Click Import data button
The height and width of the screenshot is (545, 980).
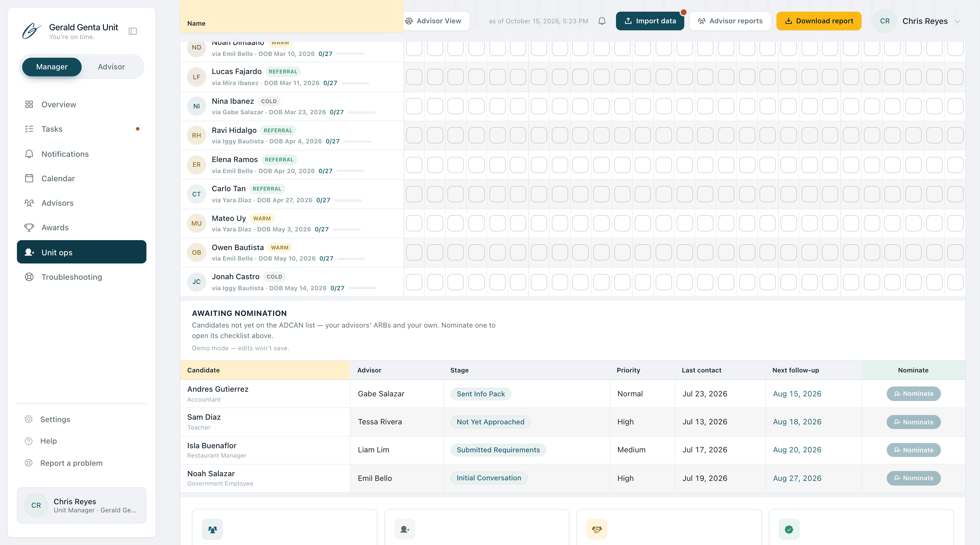coord(650,21)
